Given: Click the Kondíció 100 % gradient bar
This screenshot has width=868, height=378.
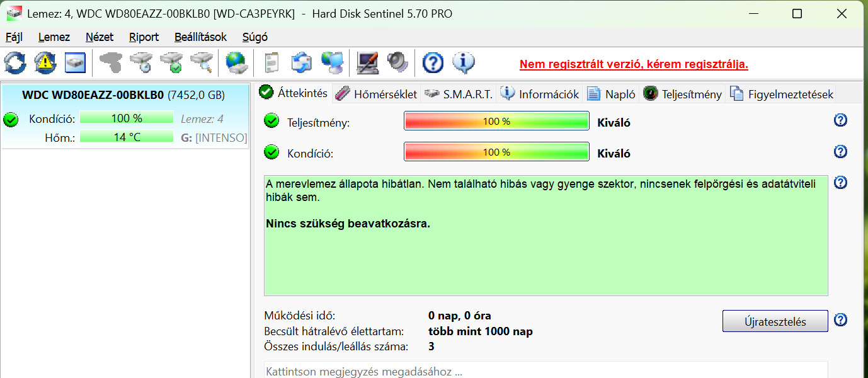Looking at the screenshot, I should coord(496,152).
